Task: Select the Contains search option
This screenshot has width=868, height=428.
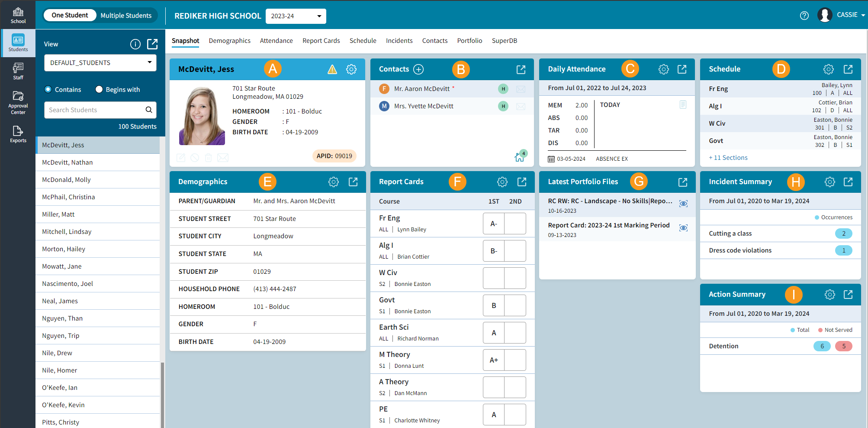Action: [x=48, y=89]
